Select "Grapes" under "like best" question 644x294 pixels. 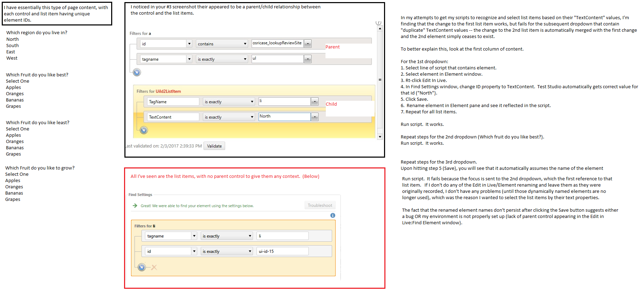click(x=13, y=106)
